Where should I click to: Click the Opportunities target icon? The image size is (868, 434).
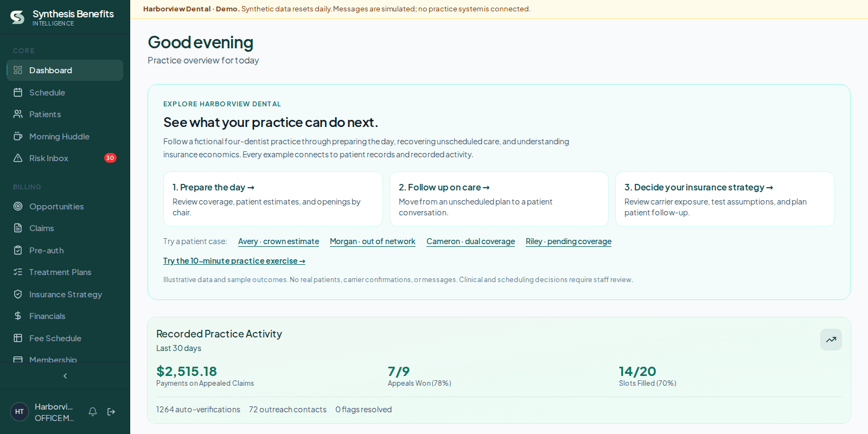tap(18, 206)
